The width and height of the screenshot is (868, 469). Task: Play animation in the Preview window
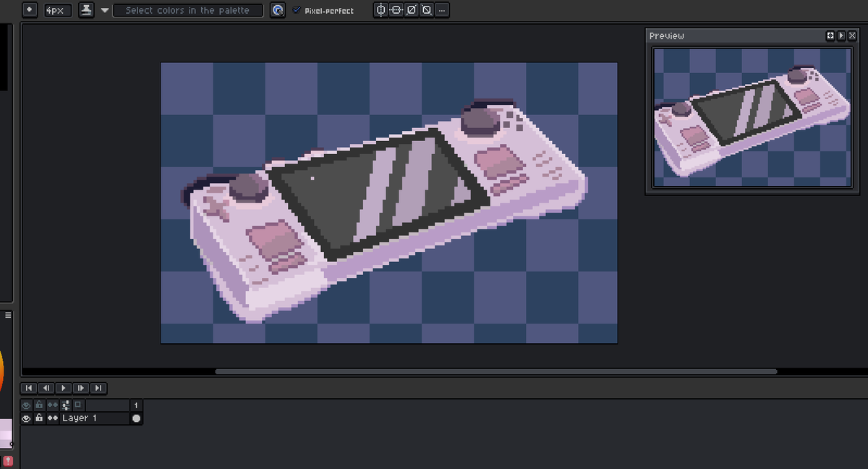[x=841, y=35]
